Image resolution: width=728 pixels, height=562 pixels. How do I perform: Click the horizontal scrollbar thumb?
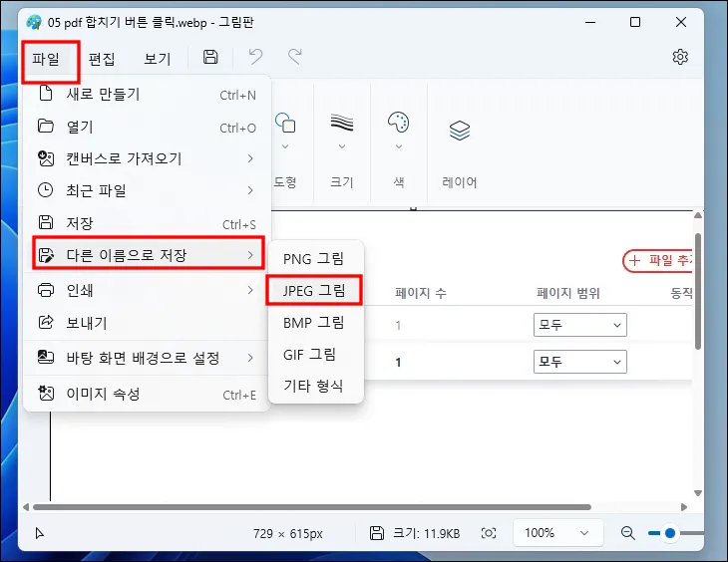pos(311,507)
